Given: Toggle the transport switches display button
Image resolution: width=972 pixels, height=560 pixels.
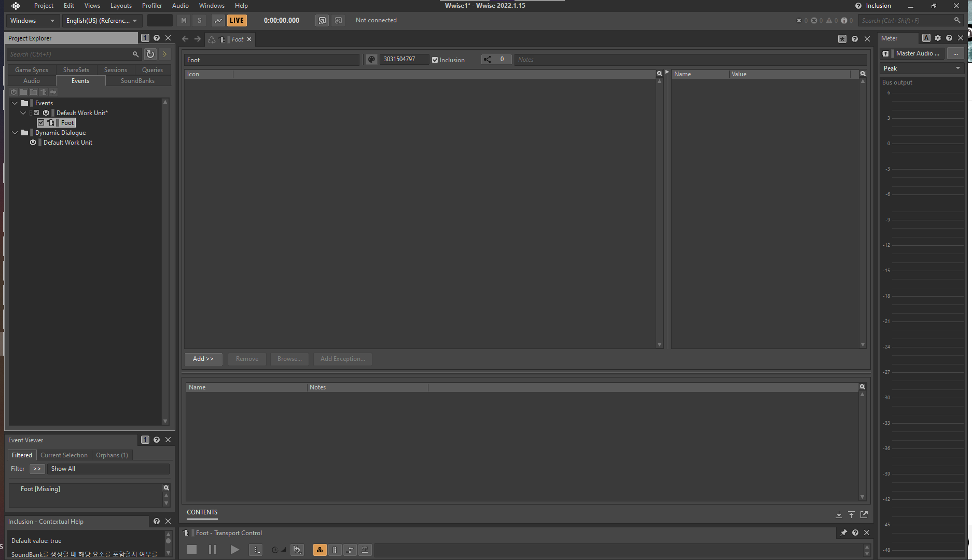Looking at the screenshot, I should 335,550.
